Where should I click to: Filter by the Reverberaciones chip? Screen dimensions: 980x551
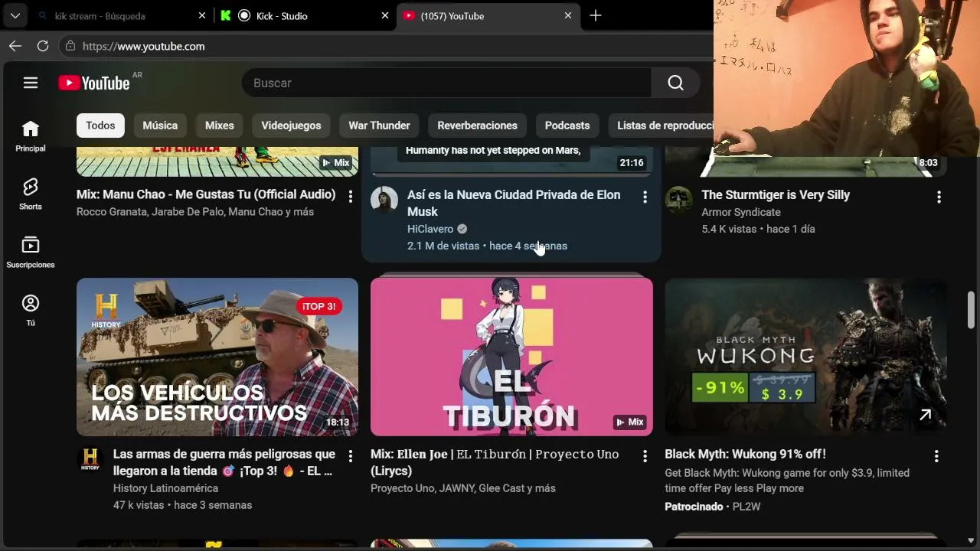[x=477, y=126]
